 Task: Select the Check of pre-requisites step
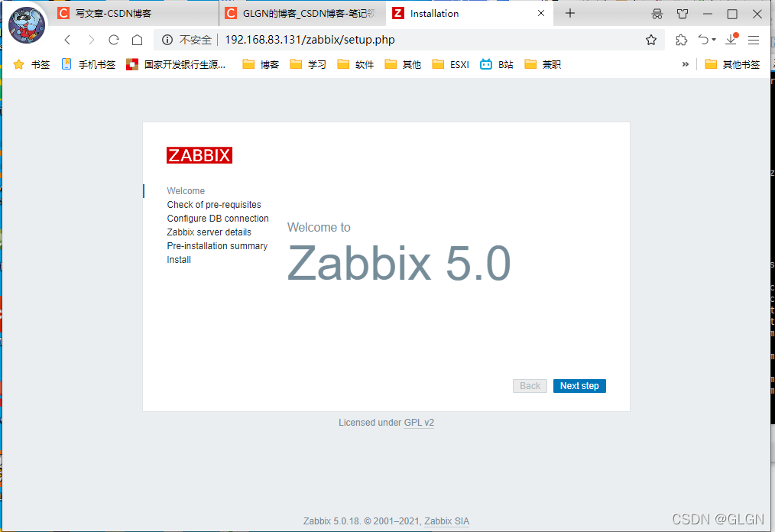click(x=214, y=204)
